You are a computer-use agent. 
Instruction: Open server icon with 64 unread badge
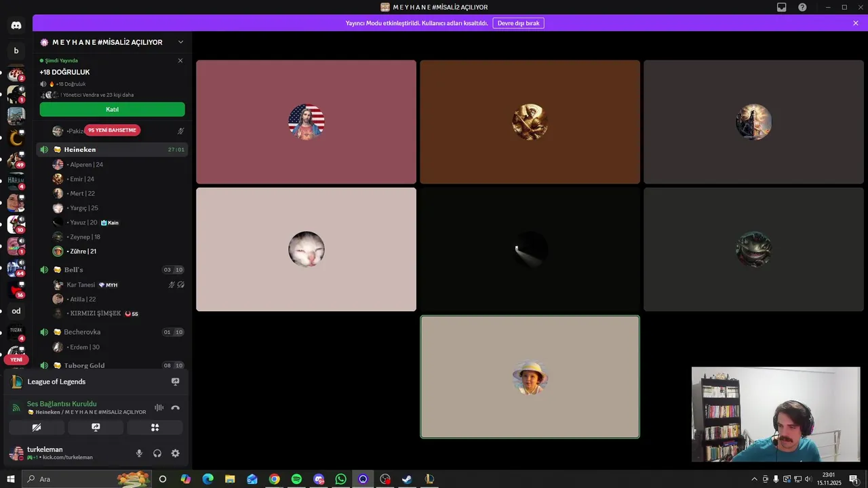pos(16,268)
